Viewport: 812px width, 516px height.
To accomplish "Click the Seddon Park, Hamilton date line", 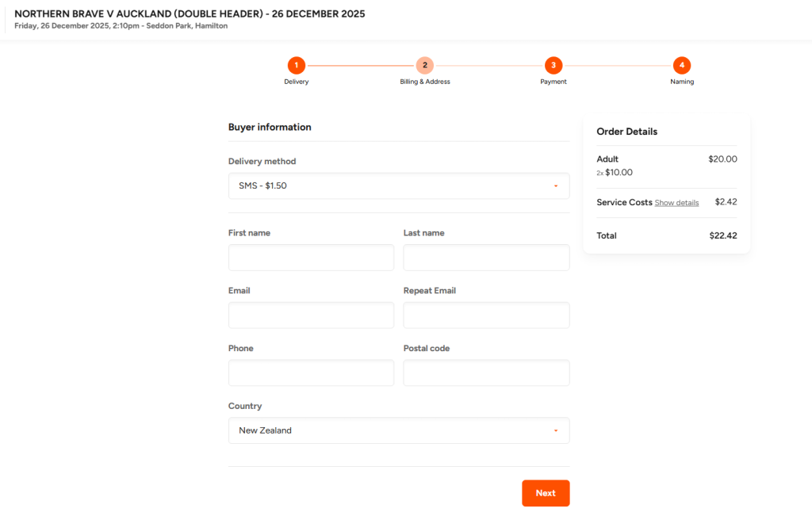I will (121, 26).
